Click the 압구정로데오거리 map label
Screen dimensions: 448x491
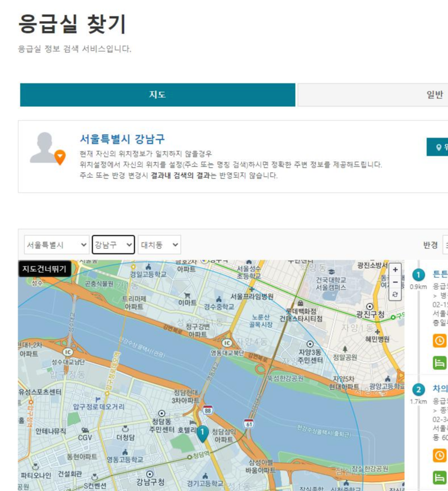pos(99,407)
